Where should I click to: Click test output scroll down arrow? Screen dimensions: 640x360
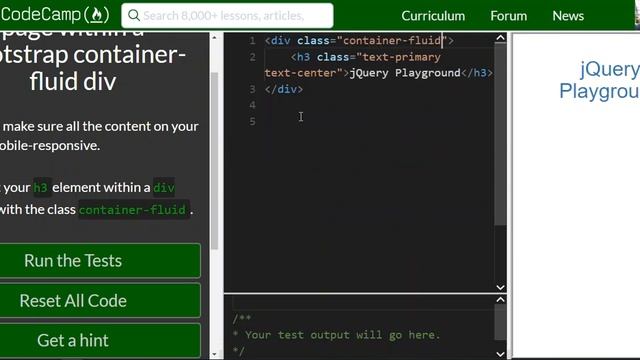(x=500, y=354)
